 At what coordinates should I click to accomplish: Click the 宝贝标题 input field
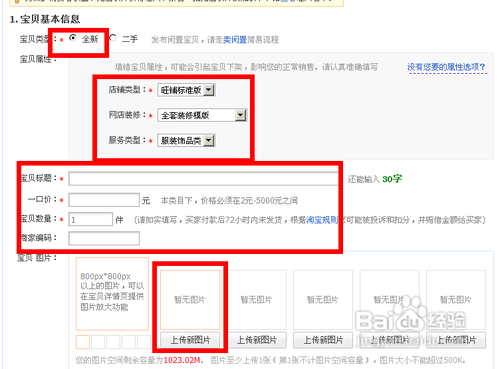(203, 179)
